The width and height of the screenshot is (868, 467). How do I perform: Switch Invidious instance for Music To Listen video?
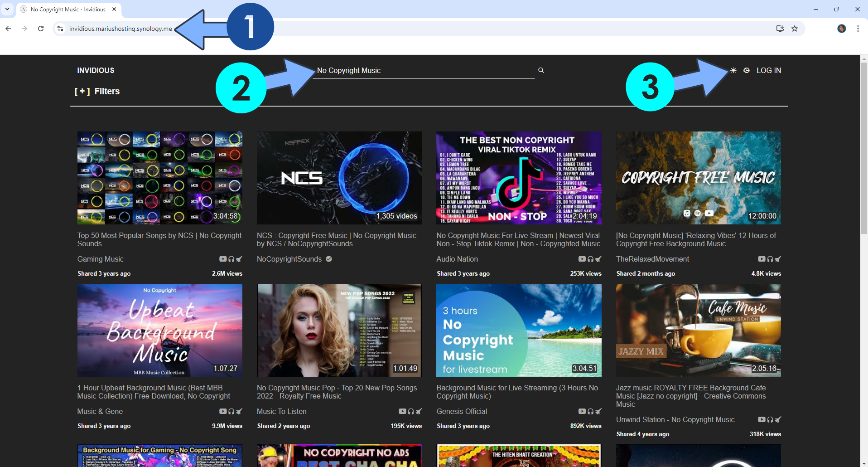(x=419, y=411)
